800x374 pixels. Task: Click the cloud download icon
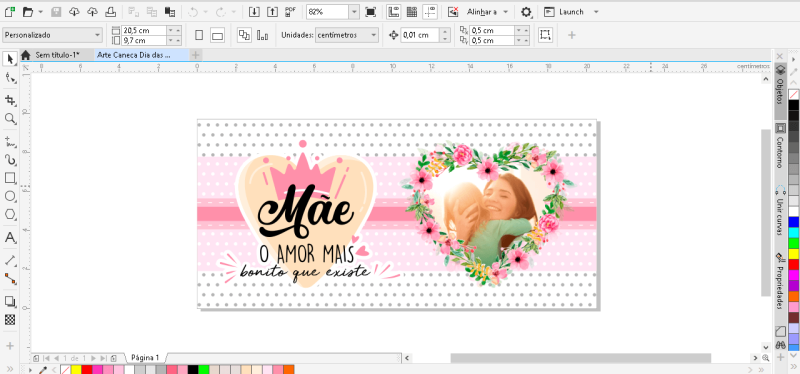pyautogui.click(x=74, y=11)
